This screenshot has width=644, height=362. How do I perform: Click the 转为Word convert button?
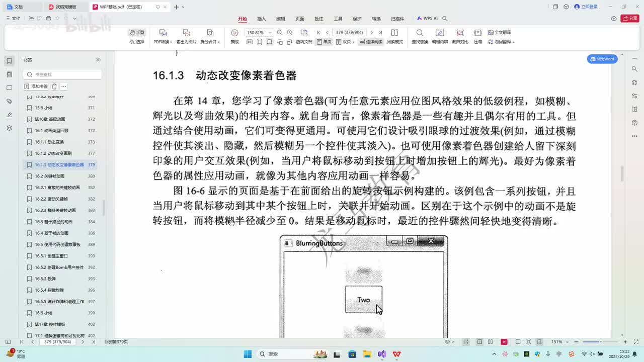602,59
